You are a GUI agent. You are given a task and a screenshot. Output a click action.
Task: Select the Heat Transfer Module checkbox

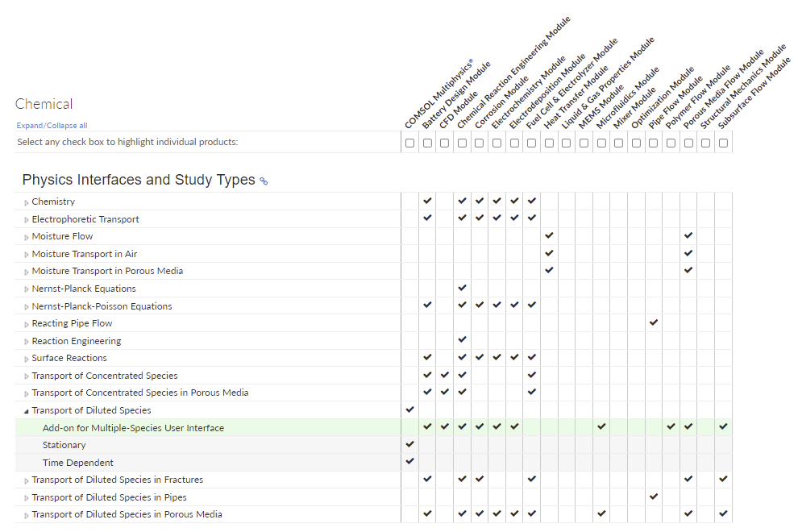pos(549,143)
